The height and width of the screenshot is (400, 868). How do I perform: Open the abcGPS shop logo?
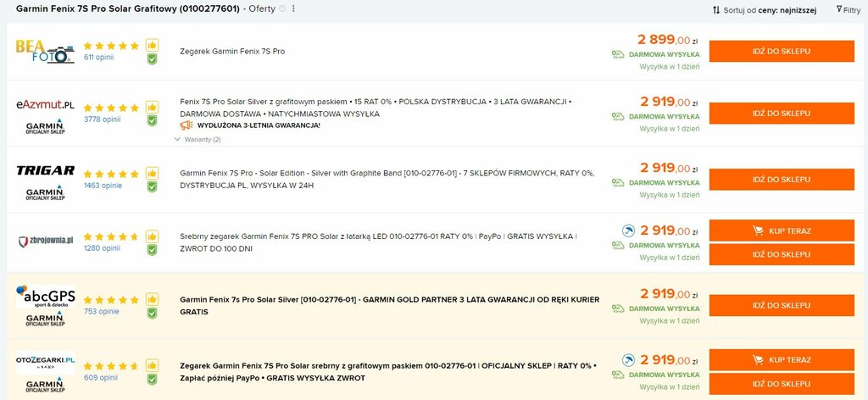[46, 297]
